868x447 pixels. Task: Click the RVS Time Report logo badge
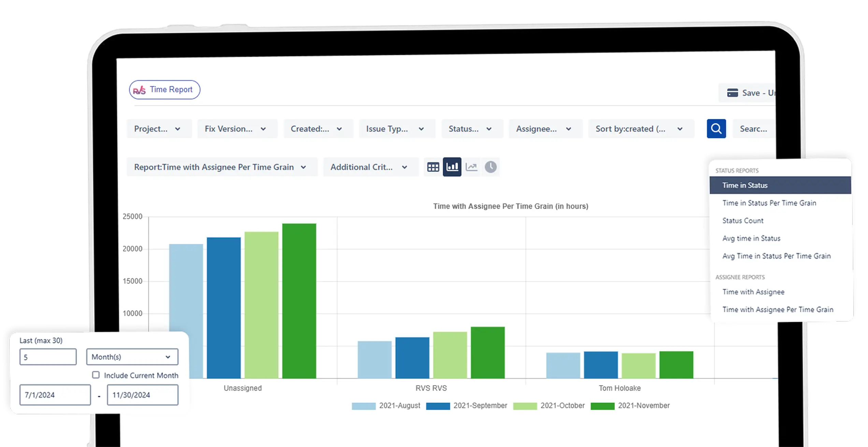(164, 89)
